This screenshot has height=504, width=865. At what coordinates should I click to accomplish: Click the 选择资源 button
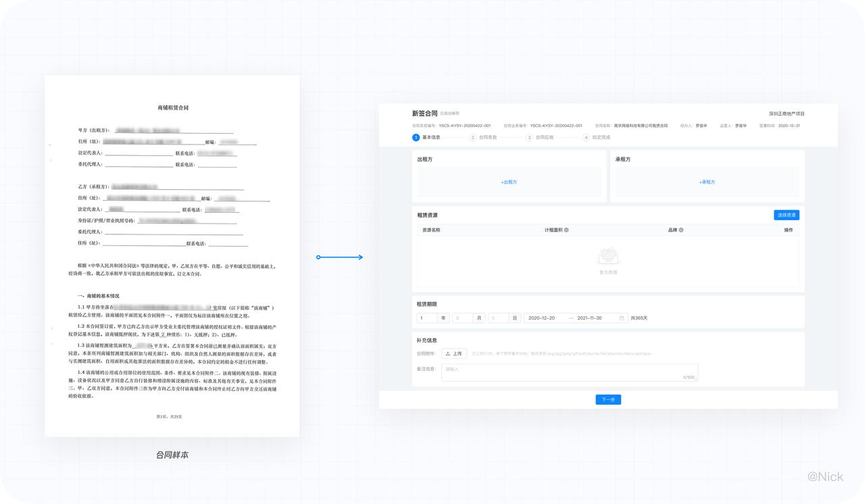tap(787, 215)
